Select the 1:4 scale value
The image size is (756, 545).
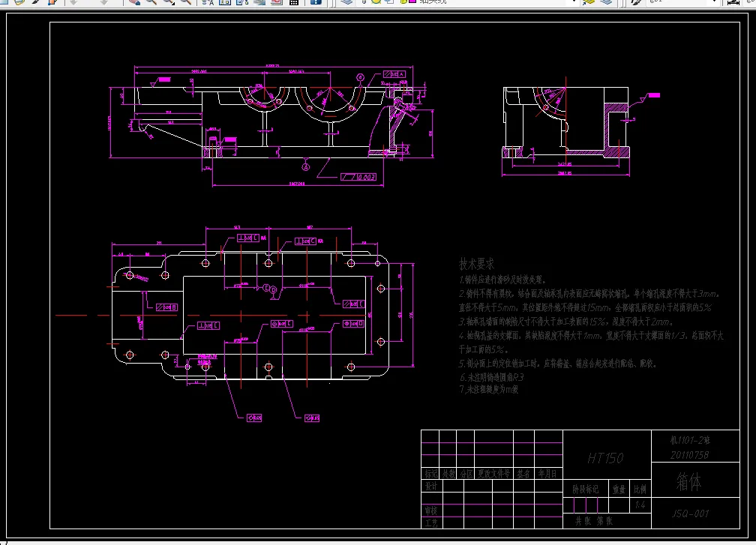[x=640, y=505]
